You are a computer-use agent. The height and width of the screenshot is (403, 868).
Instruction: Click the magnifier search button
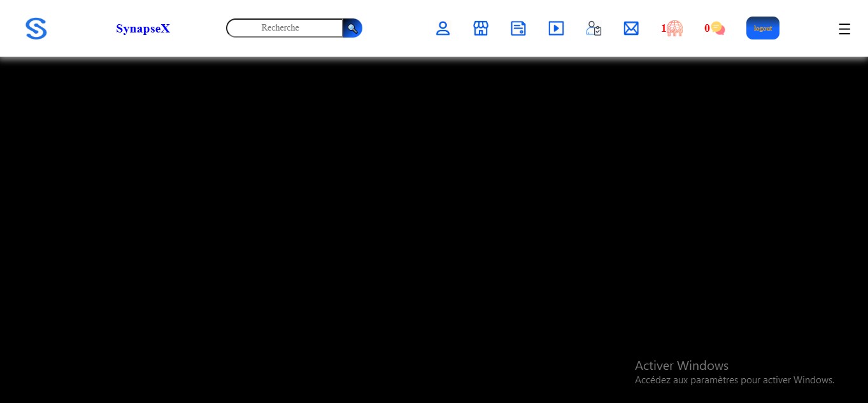coord(352,28)
